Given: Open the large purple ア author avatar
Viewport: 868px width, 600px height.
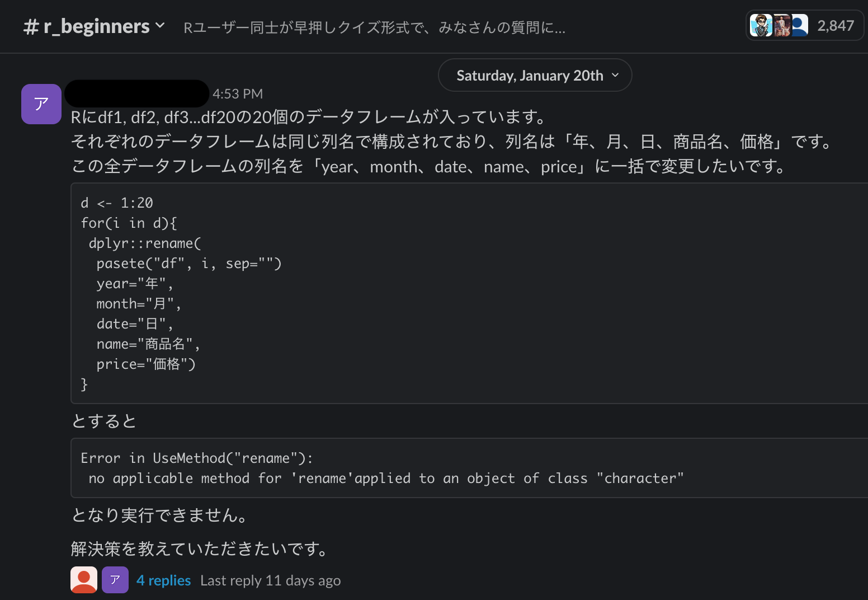Looking at the screenshot, I should 41,104.
